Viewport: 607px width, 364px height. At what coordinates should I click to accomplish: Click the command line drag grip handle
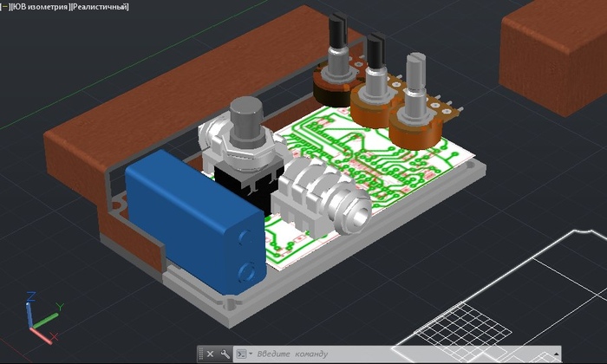coord(201,354)
